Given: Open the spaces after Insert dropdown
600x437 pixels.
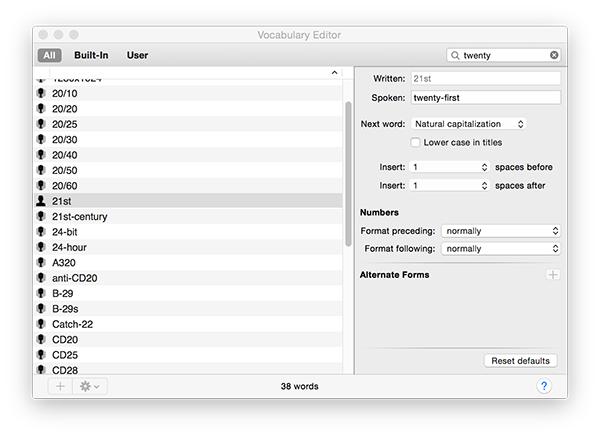Looking at the screenshot, I should coord(449,186).
